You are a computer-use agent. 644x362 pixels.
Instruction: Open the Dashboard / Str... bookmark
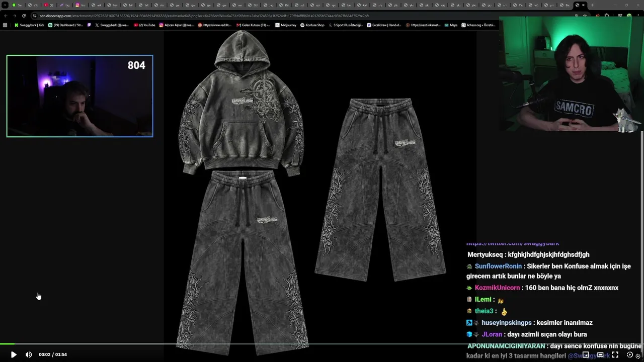point(66,25)
